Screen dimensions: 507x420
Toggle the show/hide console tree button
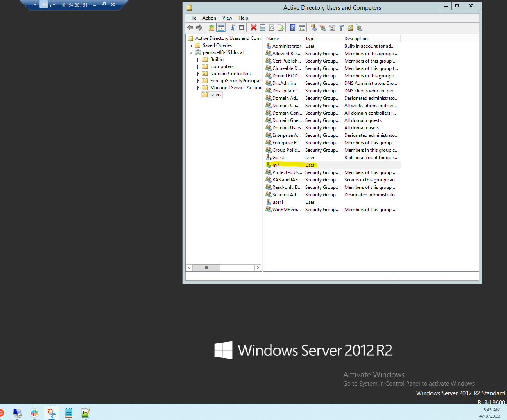221,27
